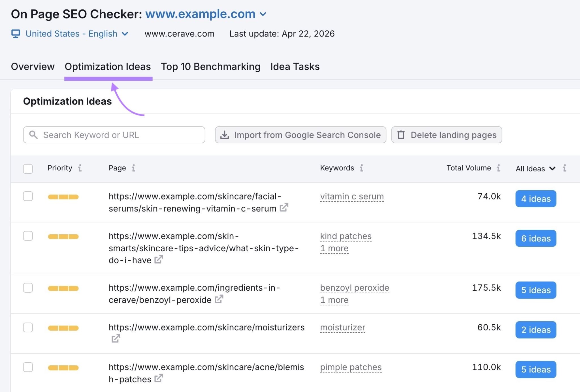Check the box for moisturizer row
The height and width of the screenshot is (392, 580).
click(28, 327)
